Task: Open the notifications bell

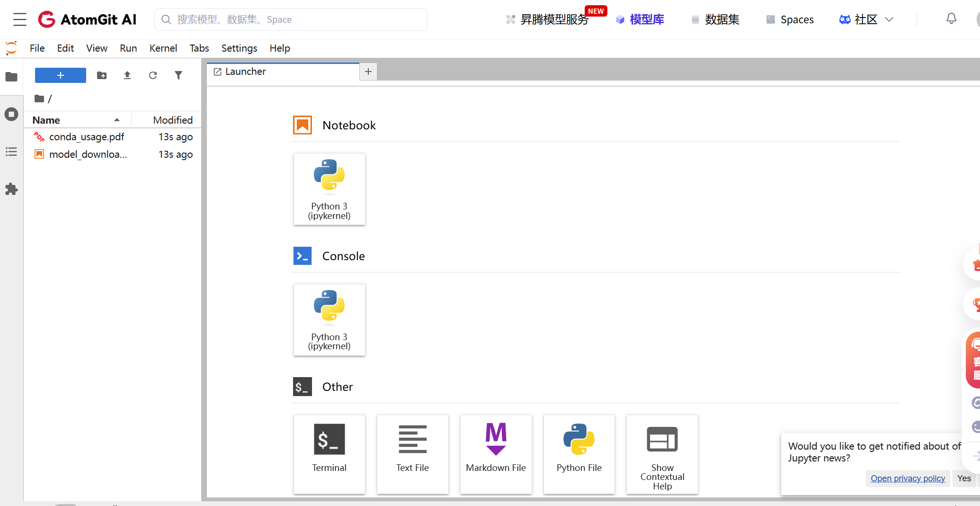Action: click(x=951, y=19)
